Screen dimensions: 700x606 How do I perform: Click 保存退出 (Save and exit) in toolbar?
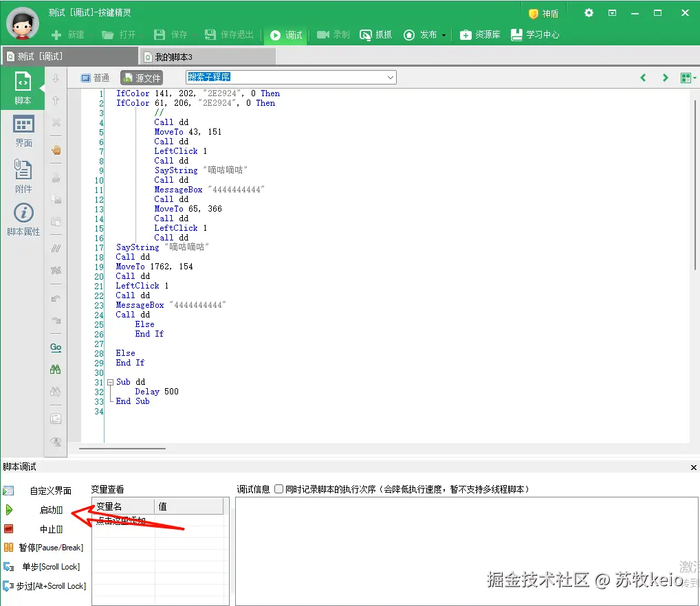[x=229, y=35]
